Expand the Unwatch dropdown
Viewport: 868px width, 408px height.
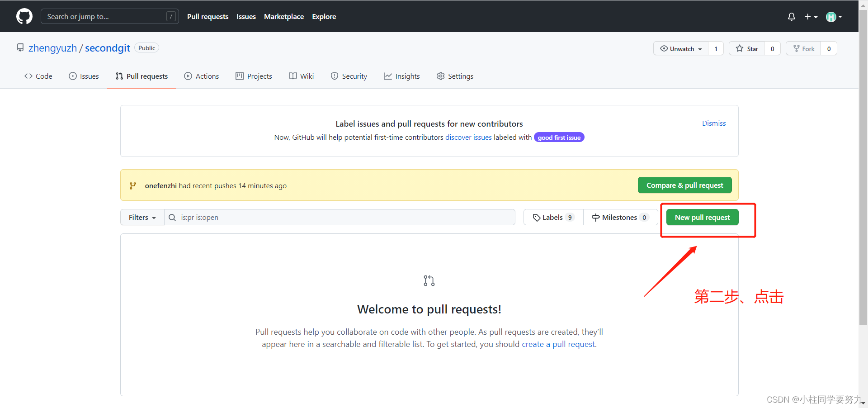681,49
